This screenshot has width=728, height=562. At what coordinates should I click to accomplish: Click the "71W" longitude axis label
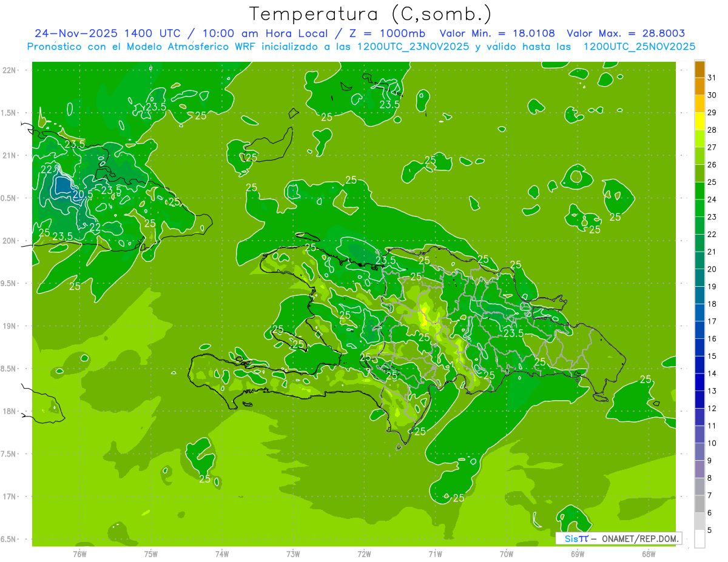[435, 554]
